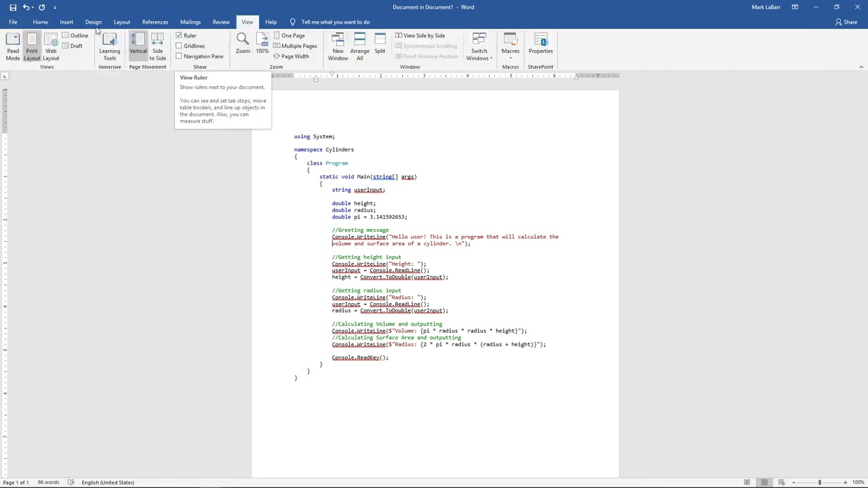Select Print Layout icon in status bar
The height and width of the screenshot is (488, 868).
[x=764, y=483]
